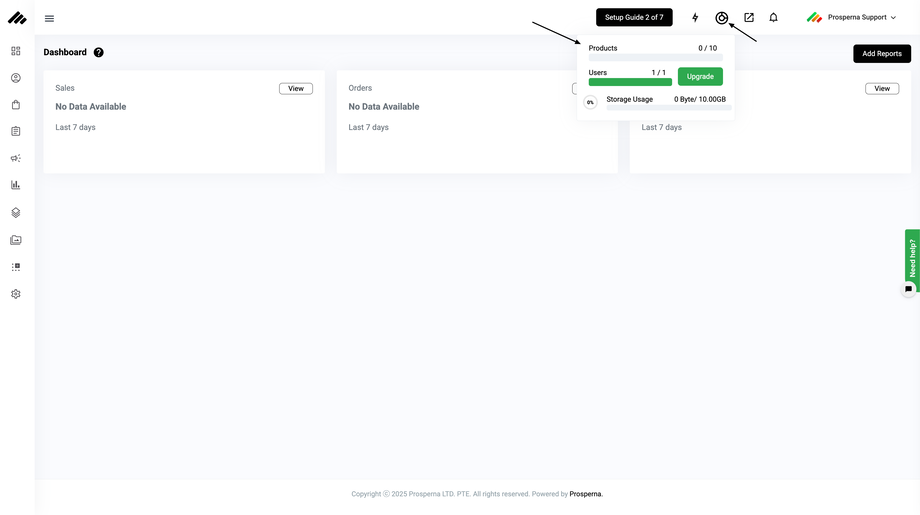
Task: Open the layers stack sidebar icon
Action: (x=16, y=212)
